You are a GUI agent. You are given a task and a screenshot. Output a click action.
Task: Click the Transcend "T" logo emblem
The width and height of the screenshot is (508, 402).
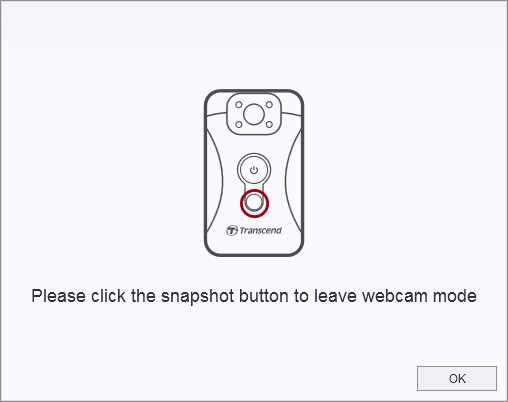coord(232,230)
